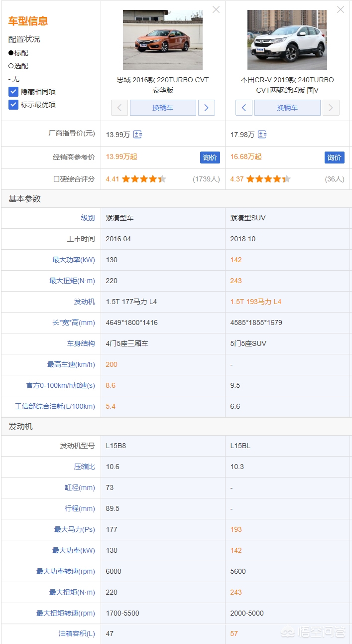Click the 油箱容积(L) parameter link
352x644 pixels.
click(x=76, y=634)
